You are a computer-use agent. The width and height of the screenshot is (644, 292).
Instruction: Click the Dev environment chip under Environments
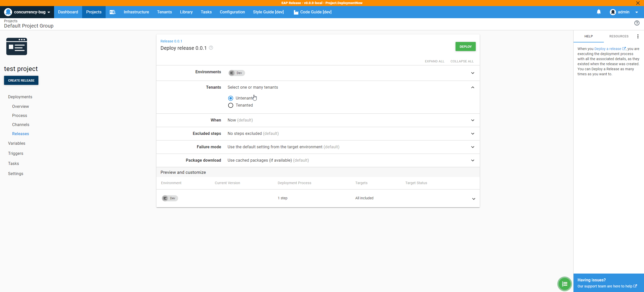[236, 73]
